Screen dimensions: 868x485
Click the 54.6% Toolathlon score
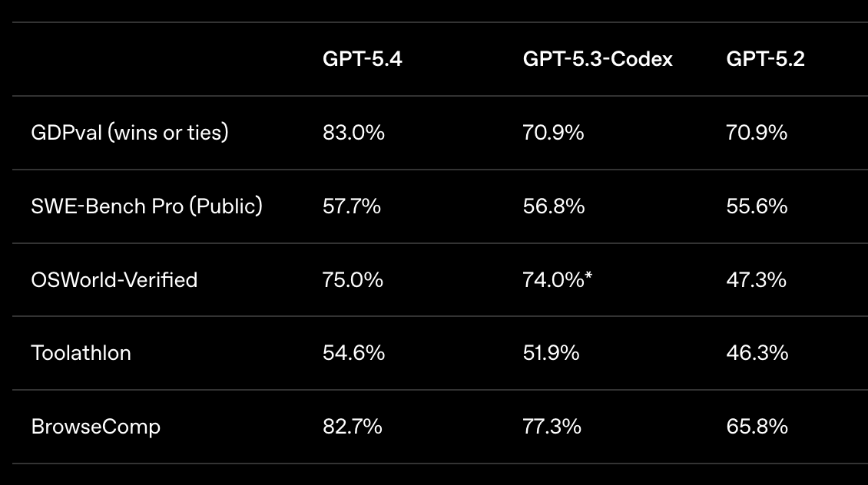353,353
